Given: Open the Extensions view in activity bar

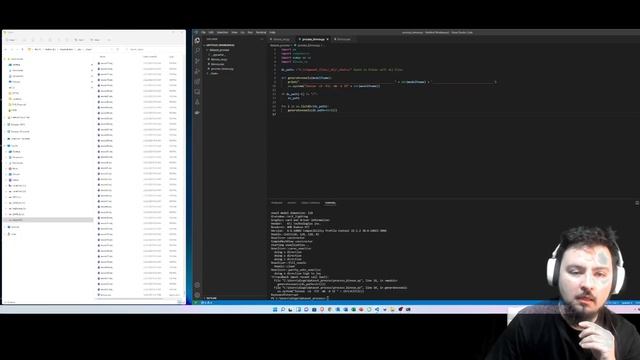Looking at the screenshot, I should coord(197,81).
